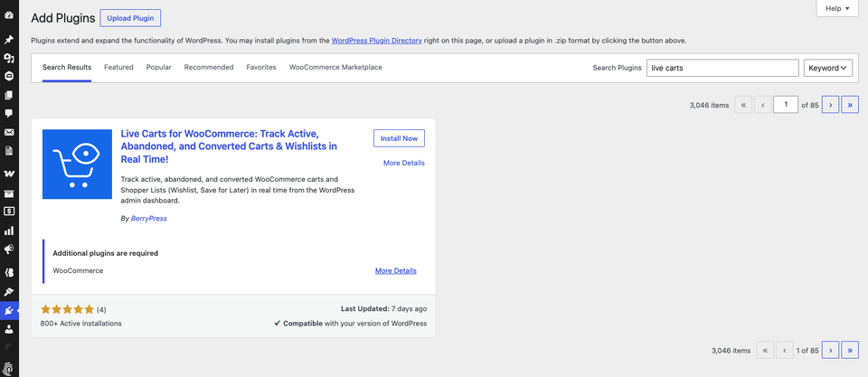
Task: Open the round lined icon below Media
Action: coord(9,77)
